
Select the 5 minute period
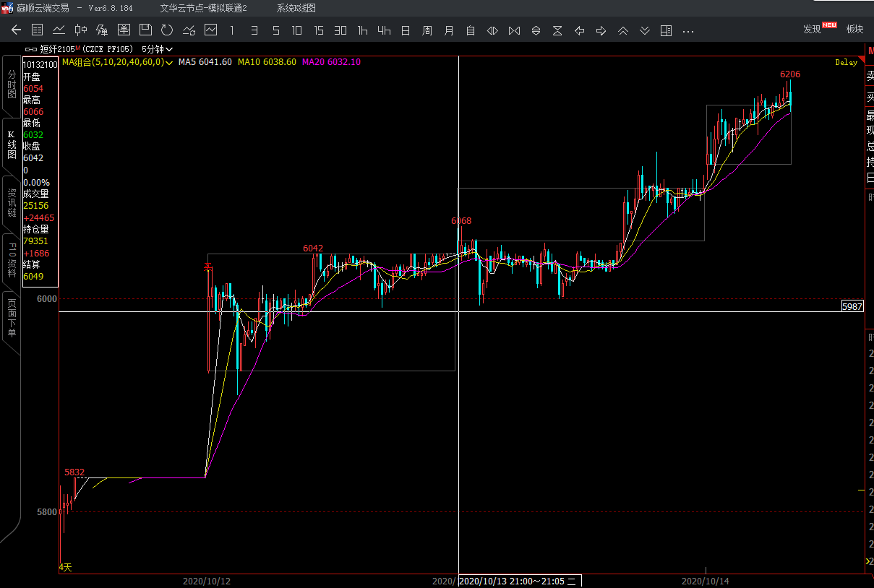click(275, 30)
